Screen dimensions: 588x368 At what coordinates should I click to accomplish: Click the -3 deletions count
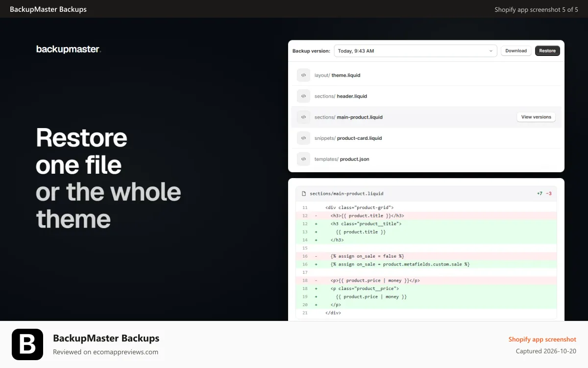coord(549,194)
